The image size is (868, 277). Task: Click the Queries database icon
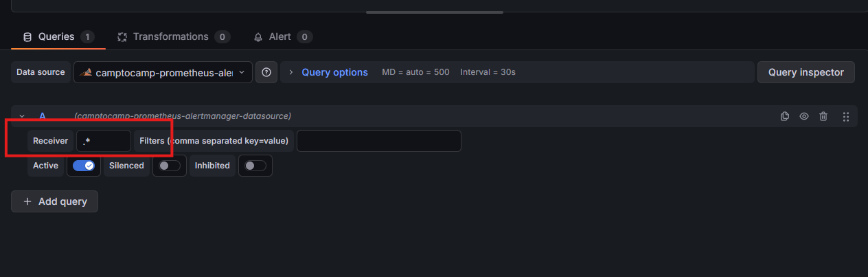coord(27,37)
